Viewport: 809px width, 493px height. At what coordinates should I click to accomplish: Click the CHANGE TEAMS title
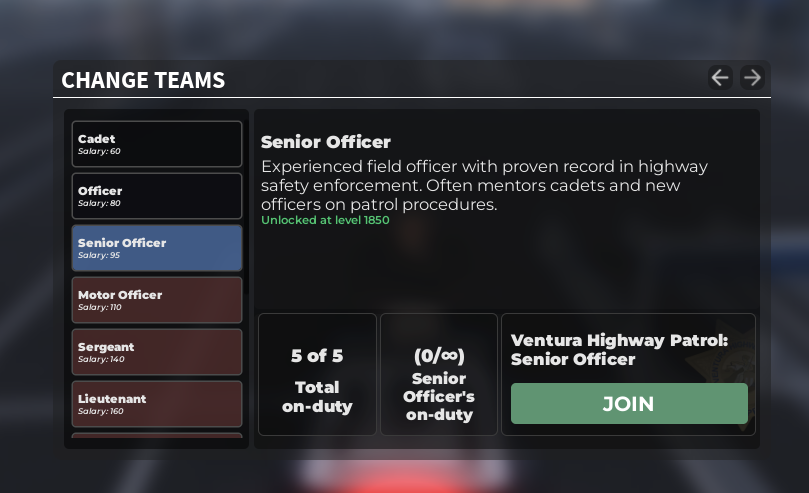143,80
